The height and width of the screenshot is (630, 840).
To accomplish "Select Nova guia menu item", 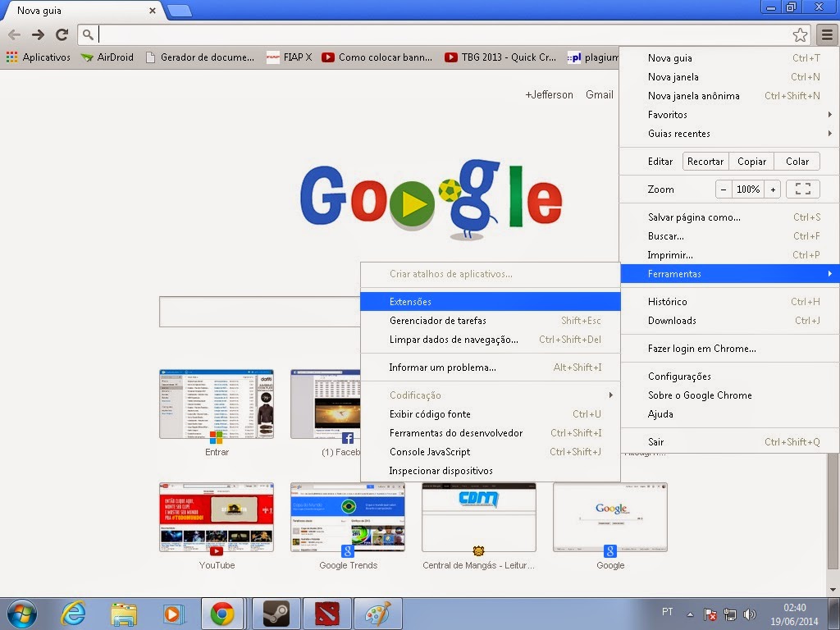I will 729,58.
